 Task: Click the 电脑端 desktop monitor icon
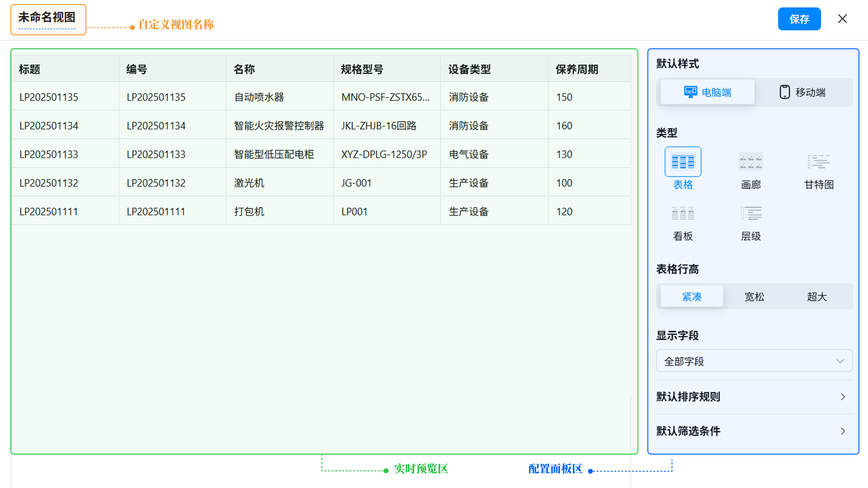pos(690,92)
